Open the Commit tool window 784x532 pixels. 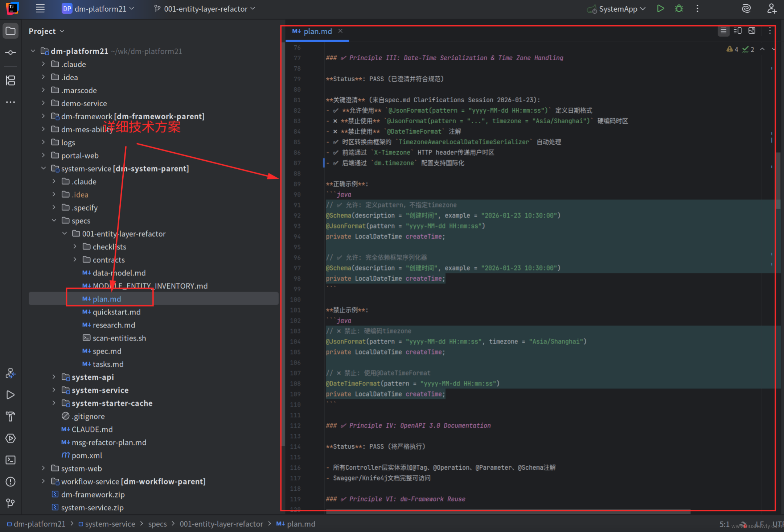click(11, 53)
